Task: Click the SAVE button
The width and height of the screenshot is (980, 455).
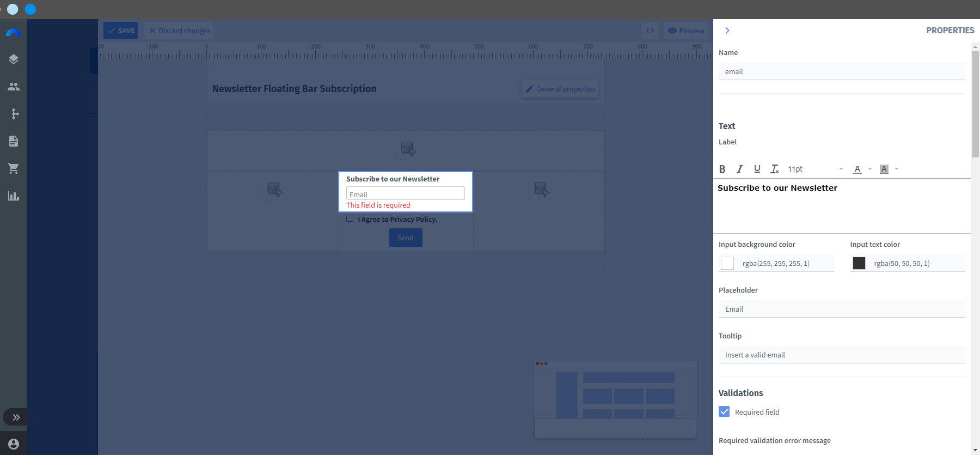Action: 121,31
